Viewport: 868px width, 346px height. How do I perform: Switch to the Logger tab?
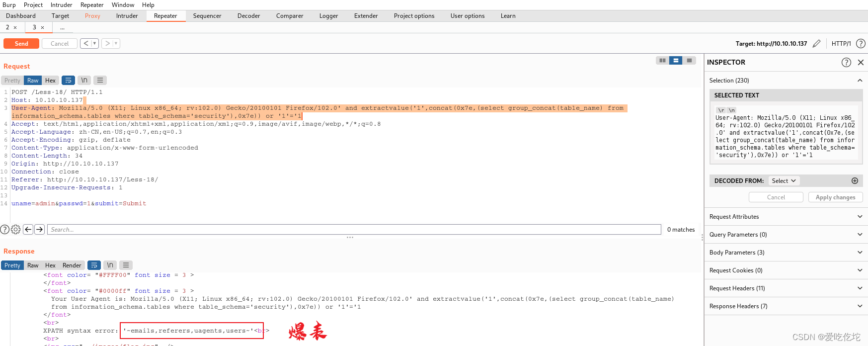[329, 16]
